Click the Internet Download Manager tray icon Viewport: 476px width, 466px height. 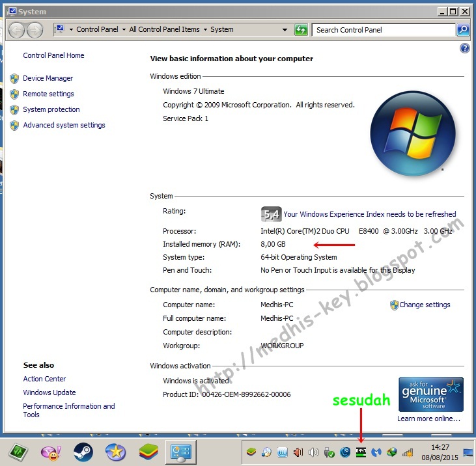tap(392, 452)
